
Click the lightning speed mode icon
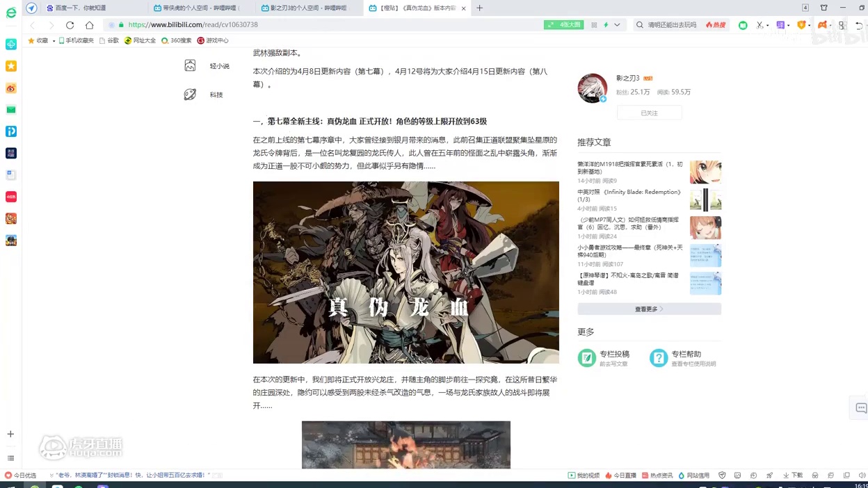coord(606,25)
